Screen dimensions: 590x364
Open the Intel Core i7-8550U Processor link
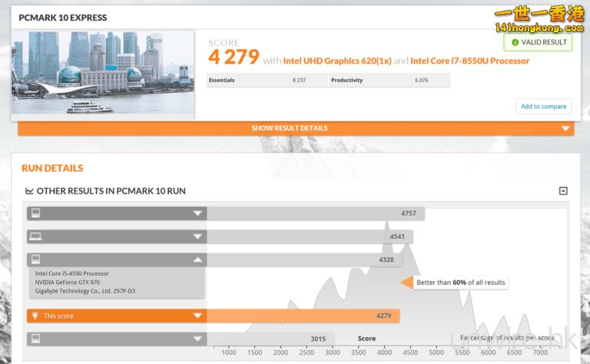pos(469,61)
